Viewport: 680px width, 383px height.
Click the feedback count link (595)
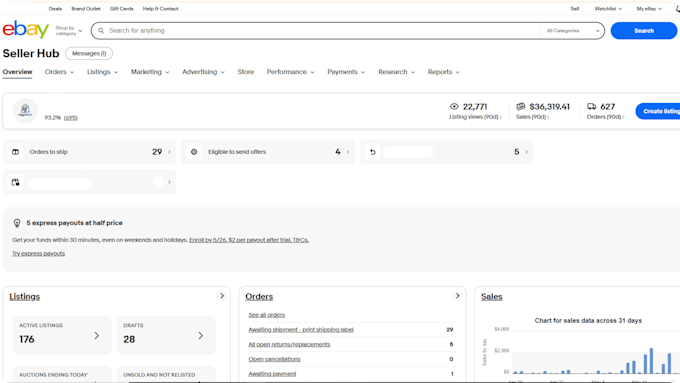(71, 118)
